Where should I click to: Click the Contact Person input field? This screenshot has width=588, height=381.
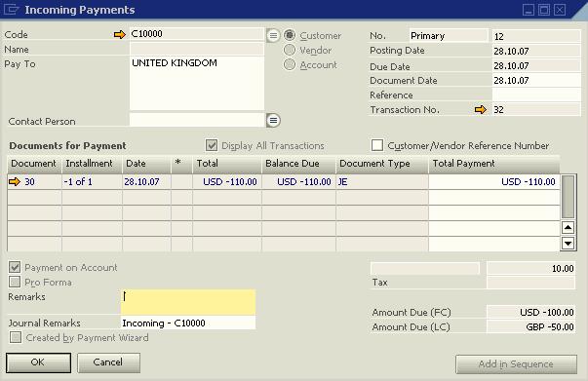click(197, 120)
